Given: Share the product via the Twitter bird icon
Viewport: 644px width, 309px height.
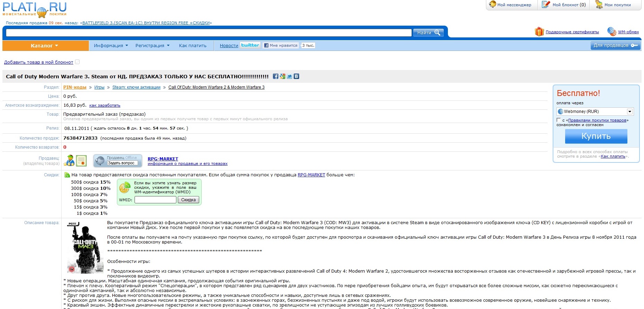Looking at the screenshot, I should (x=289, y=76).
